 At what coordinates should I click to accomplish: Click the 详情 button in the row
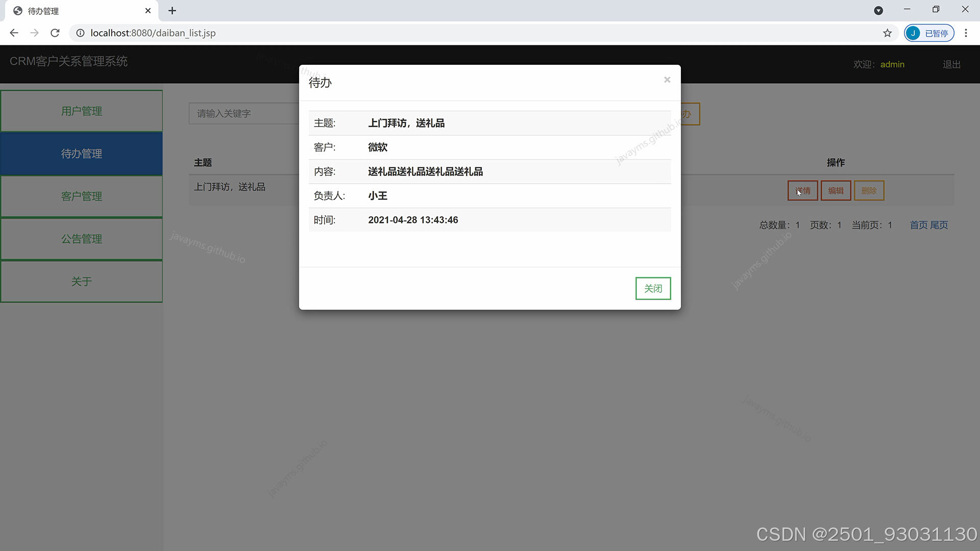[802, 190]
